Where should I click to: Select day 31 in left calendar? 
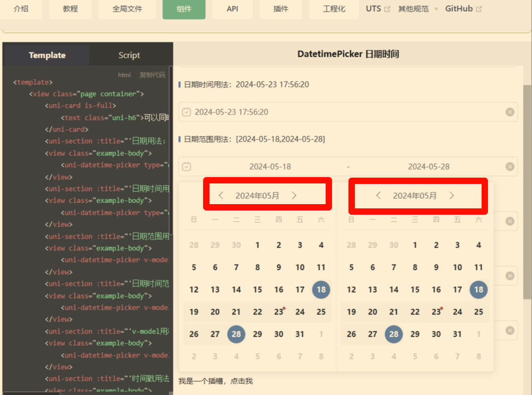tap(300, 334)
